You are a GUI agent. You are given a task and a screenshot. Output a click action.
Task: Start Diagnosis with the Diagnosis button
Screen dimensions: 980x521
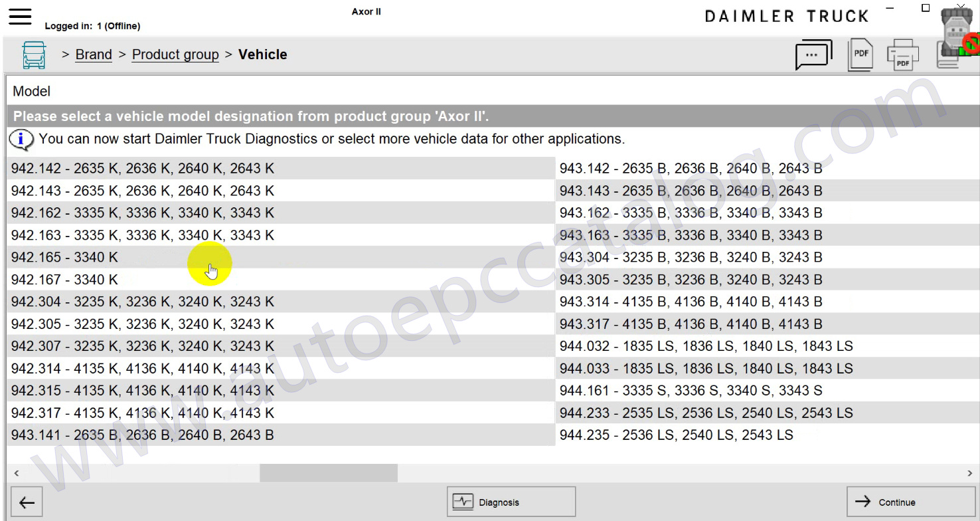(511, 502)
